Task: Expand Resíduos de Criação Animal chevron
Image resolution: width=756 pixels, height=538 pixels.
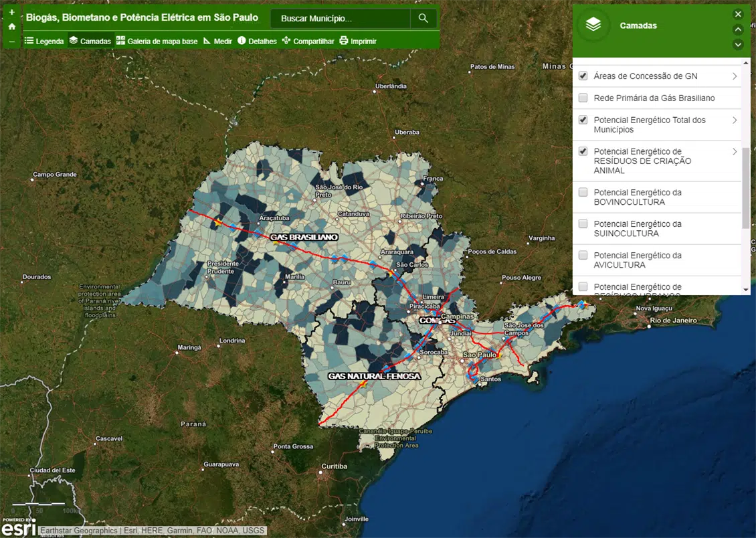Action: [735, 151]
